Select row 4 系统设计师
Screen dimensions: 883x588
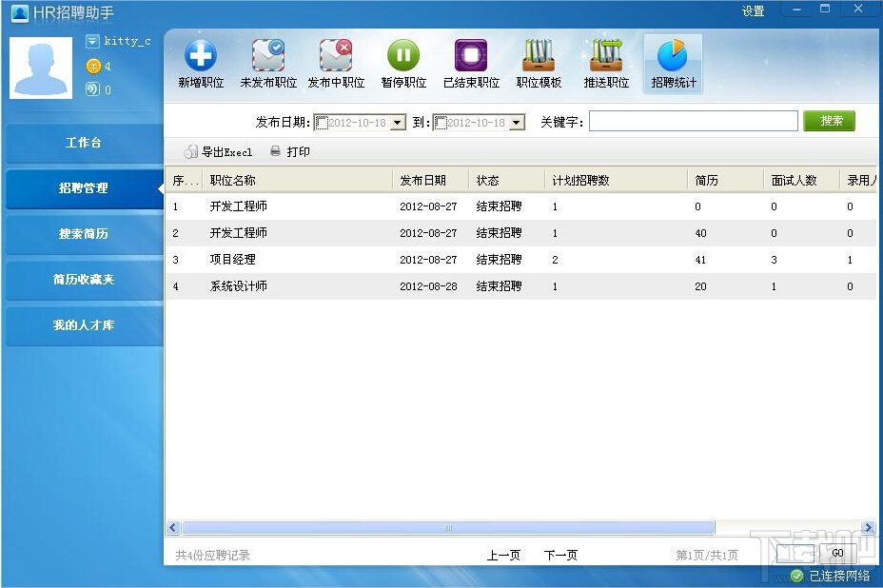point(520,286)
